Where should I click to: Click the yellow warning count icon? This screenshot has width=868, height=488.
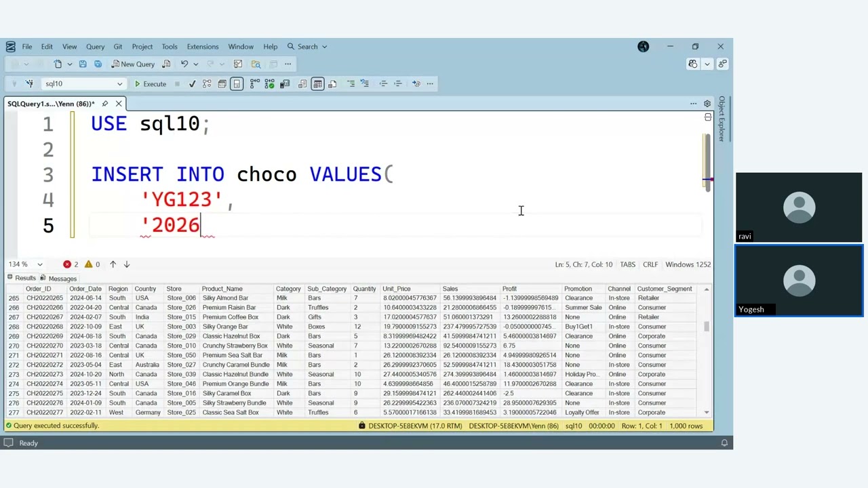coord(88,264)
